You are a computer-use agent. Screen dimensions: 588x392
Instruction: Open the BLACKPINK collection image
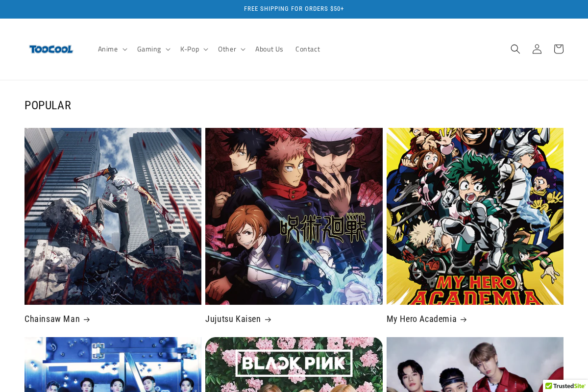[x=294, y=364]
